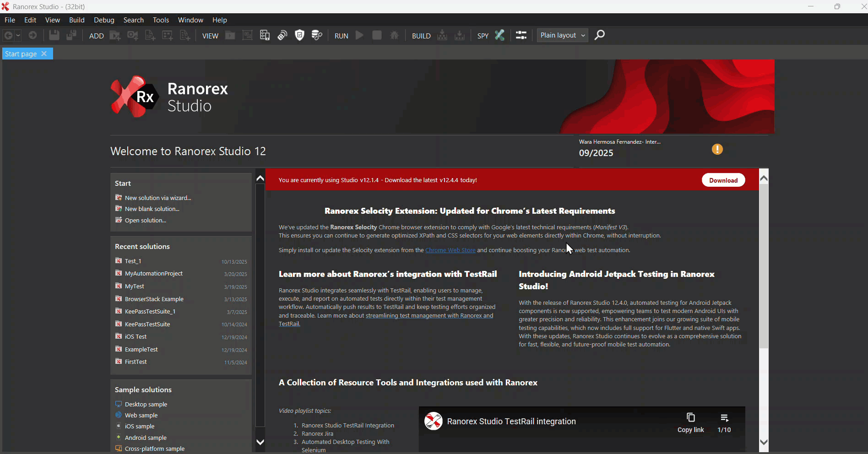The width and height of the screenshot is (868, 454).
Task: Open the Debug menu
Action: click(104, 20)
